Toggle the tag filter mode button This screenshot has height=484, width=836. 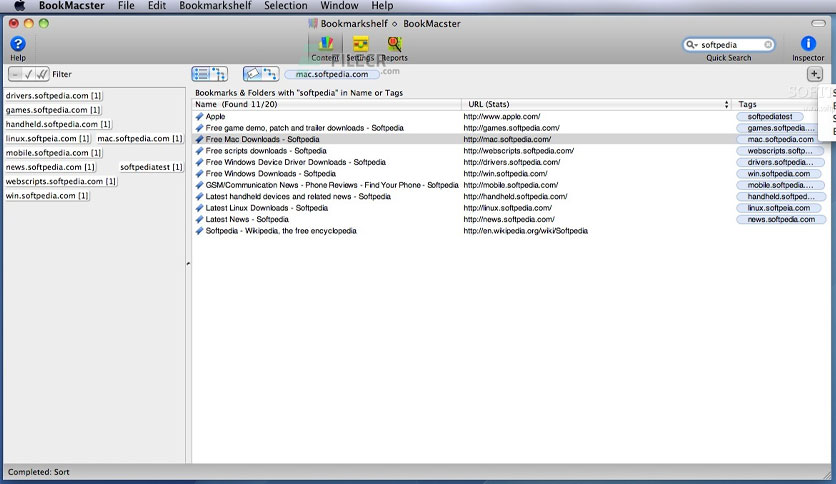252,74
